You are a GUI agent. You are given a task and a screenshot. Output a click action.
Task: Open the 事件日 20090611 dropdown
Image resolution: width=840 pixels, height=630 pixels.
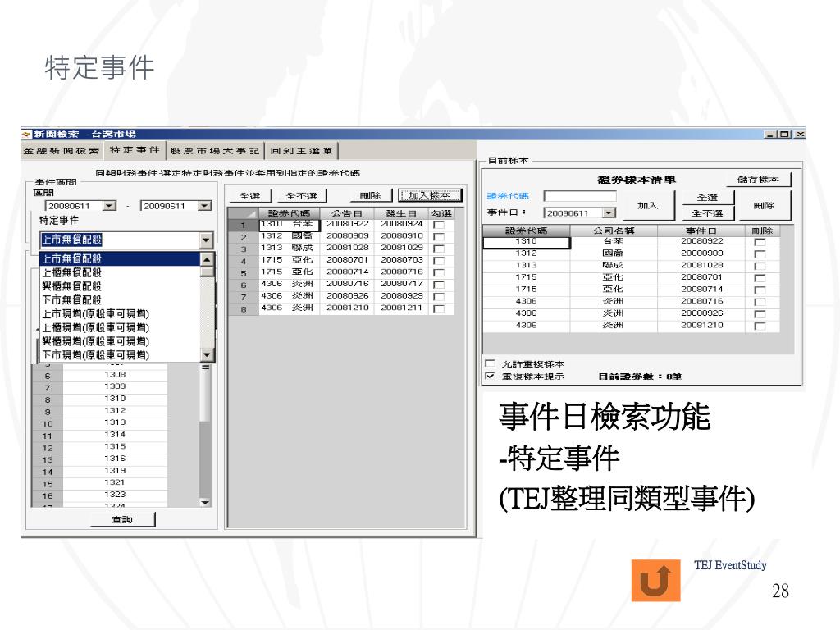click(x=609, y=213)
